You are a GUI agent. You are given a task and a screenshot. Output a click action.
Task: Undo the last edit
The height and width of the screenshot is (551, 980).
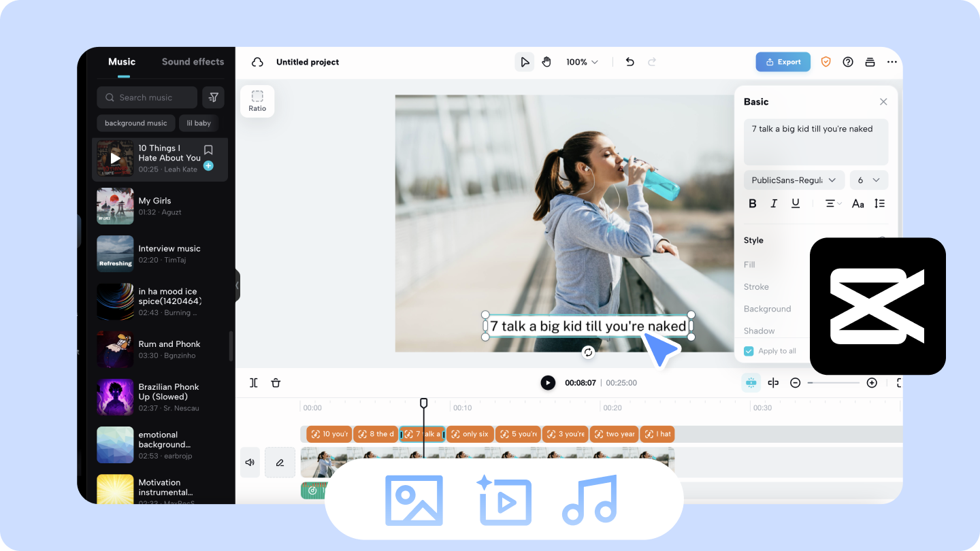pyautogui.click(x=630, y=62)
